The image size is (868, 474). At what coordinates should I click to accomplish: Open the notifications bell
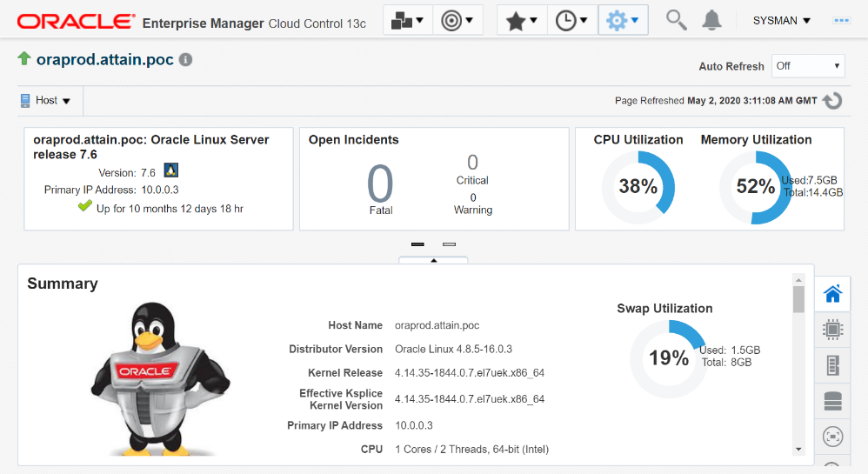click(x=711, y=19)
